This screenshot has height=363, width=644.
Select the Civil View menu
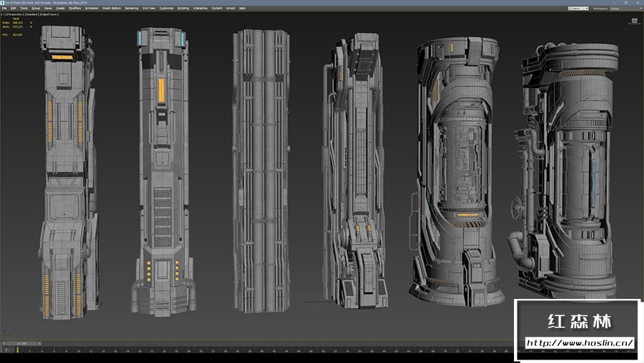[x=149, y=8]
